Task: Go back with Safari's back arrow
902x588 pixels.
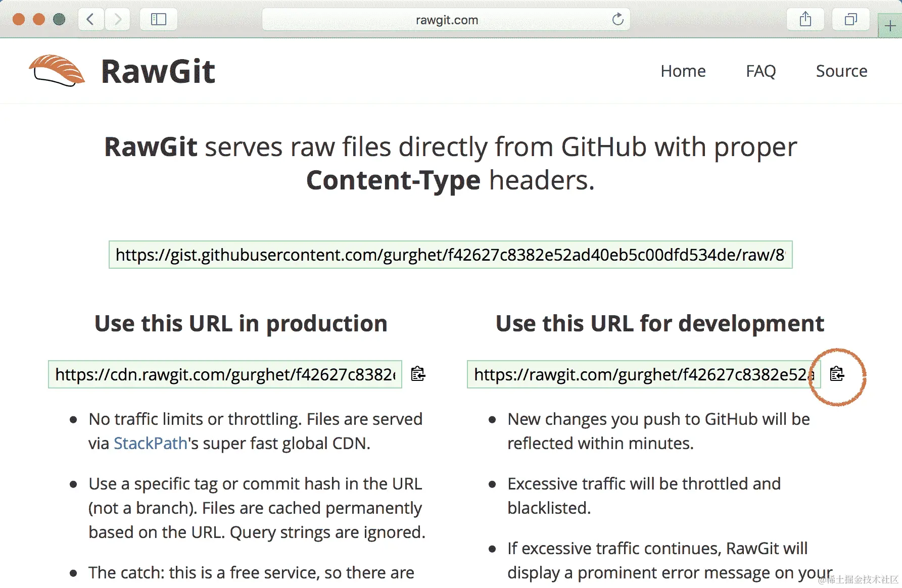Action: tap(91, 20)
